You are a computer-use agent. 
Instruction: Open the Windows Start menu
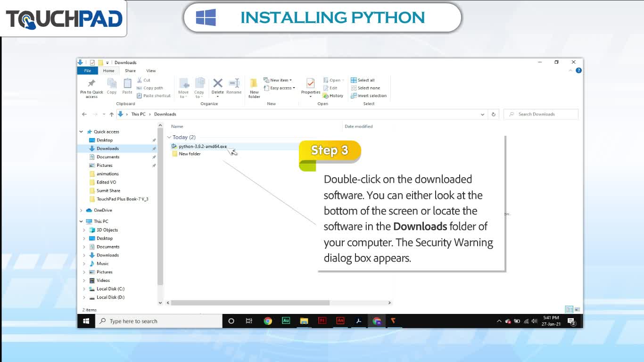(x=86, y=321)
